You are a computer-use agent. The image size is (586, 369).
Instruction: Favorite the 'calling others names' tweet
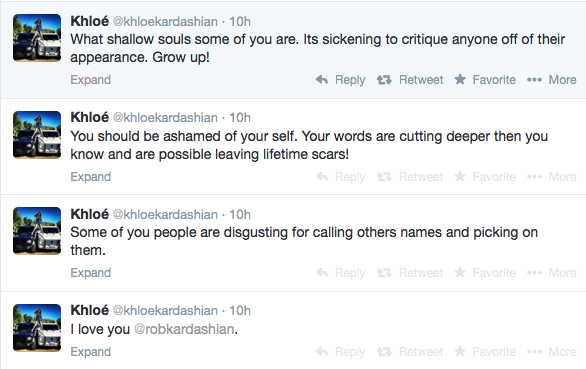coord(485,273)
